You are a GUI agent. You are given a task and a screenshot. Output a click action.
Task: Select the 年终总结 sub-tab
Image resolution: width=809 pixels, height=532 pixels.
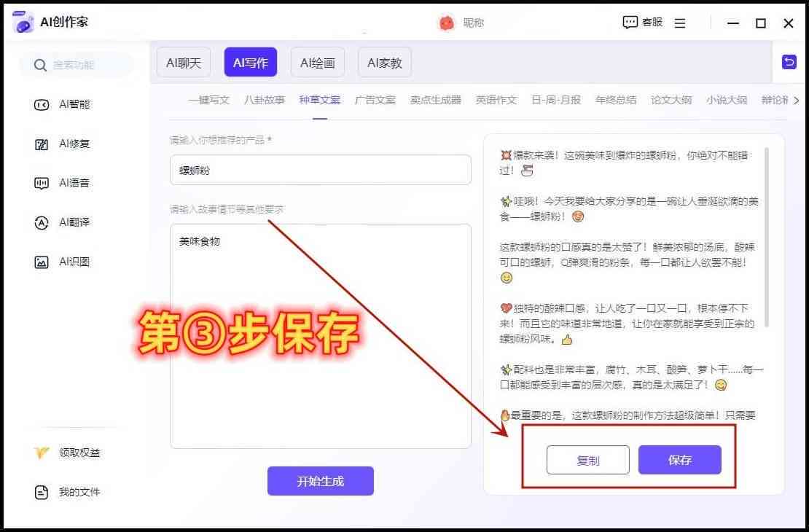[x=616, y=100]
